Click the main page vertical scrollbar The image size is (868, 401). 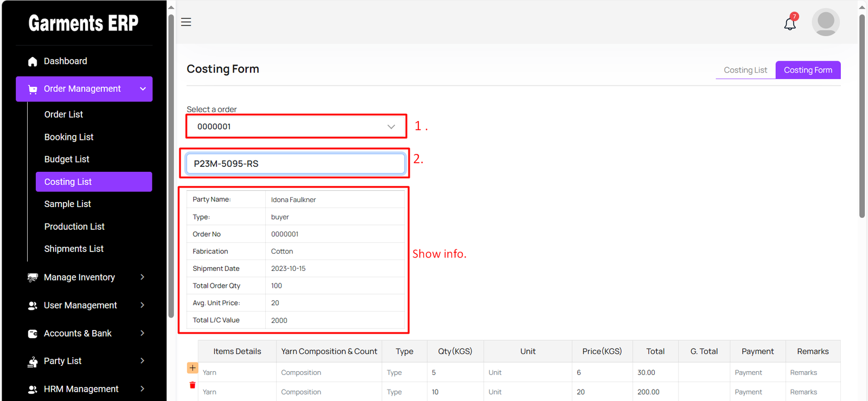tap(862, 117)
